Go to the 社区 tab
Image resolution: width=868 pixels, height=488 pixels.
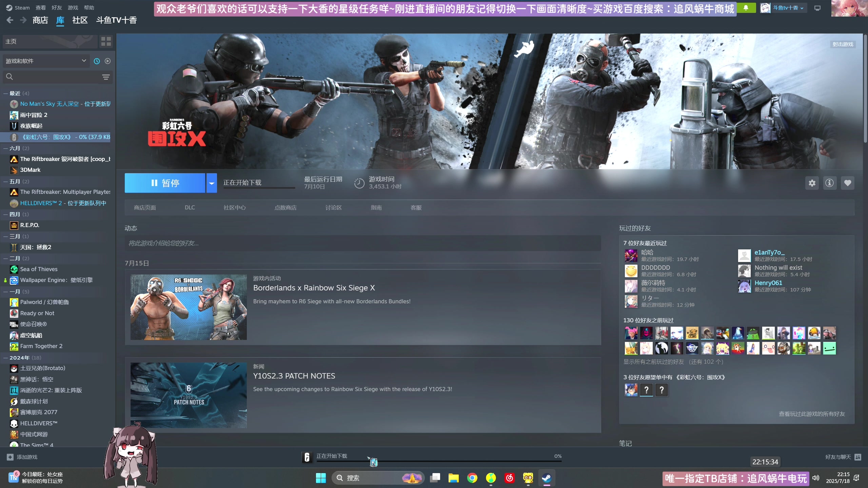click(80, 20)
